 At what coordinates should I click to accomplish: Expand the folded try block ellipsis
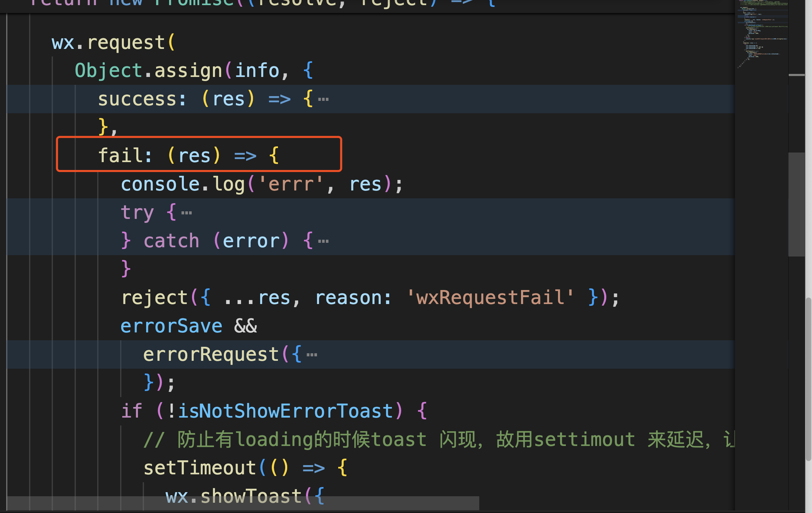tap(187, 213)
